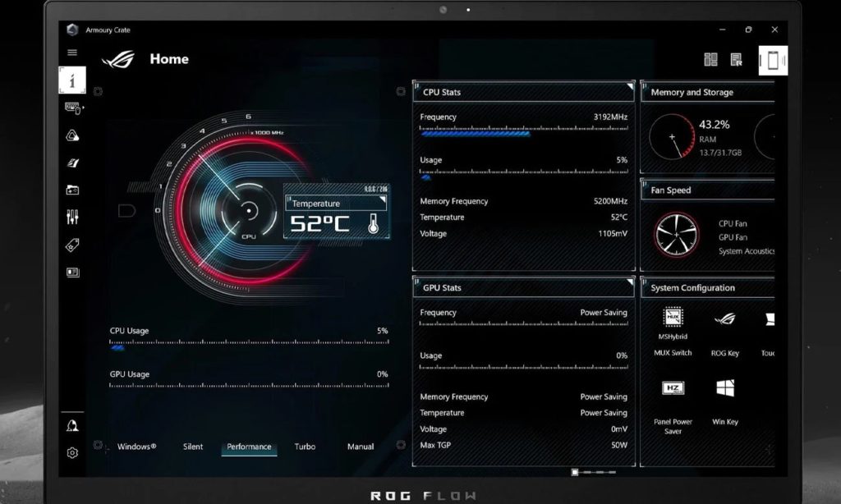This screenshot has height=504, width=841.
Task: Click the Memory and Storage panel title
Action: pyautogui.click(x=692, y=92)
